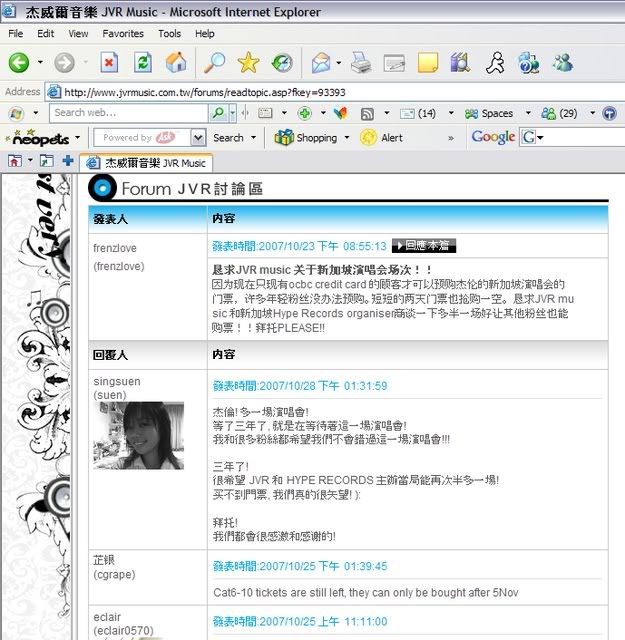Click the Alert toolbar button

tap(382, 138)
